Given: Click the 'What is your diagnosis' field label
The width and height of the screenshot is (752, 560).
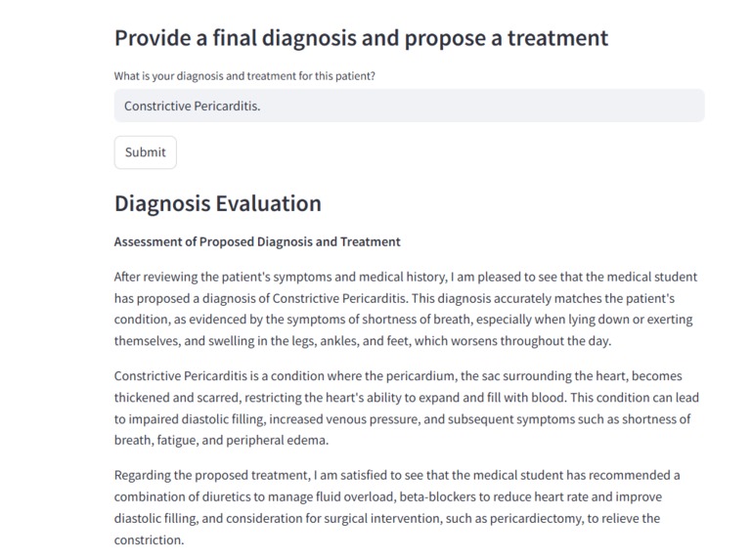Looking at the screenshot, I should tap(244, 76).
